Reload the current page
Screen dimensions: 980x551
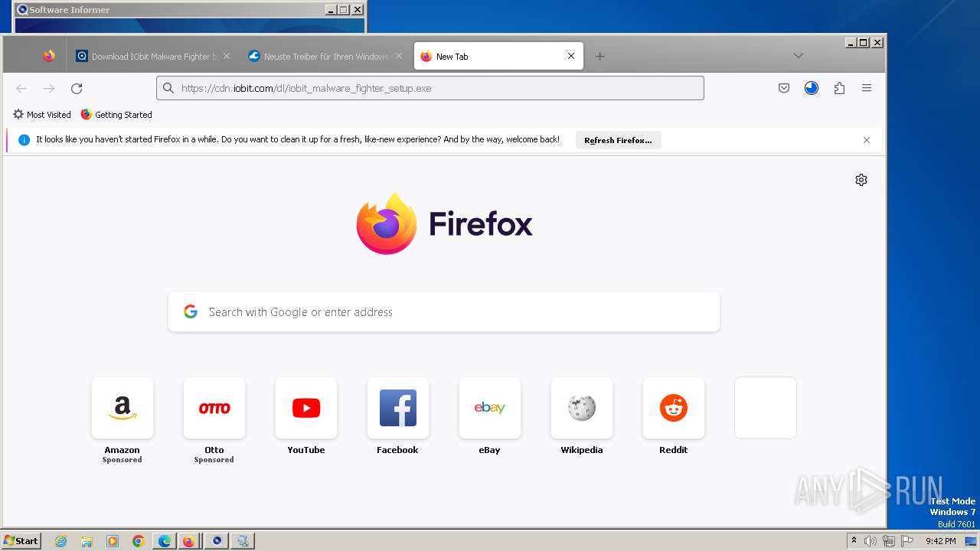[x=77, y=88]
